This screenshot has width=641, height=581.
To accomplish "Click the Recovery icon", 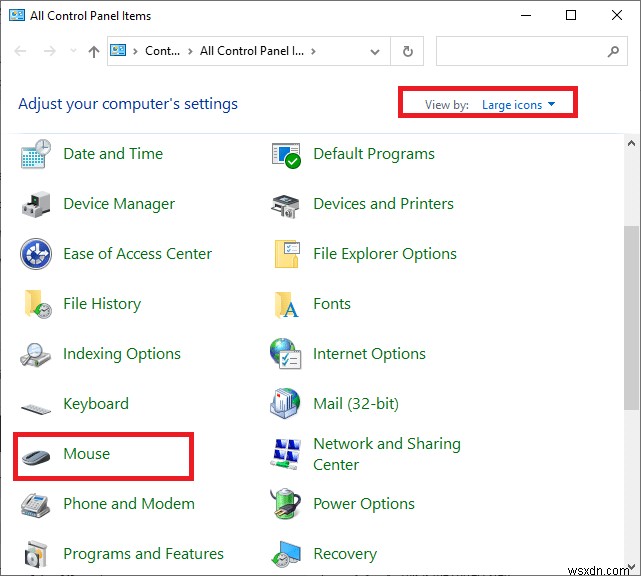I will (286, 554).
